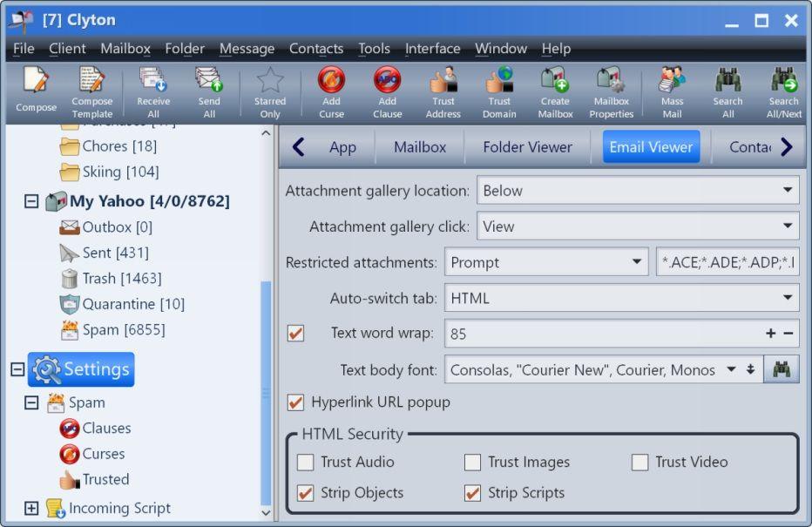
Task: Click the restricted attachments extensions field
Action: click(727, 262)
